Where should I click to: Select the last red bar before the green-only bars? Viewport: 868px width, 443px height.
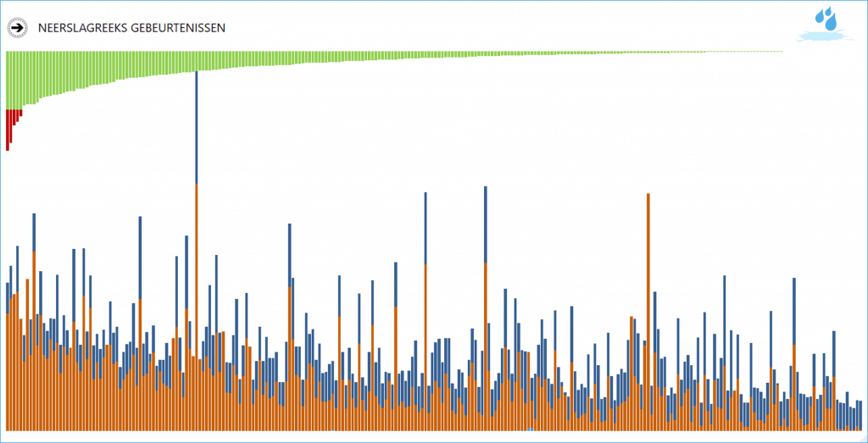coord(20,112)
